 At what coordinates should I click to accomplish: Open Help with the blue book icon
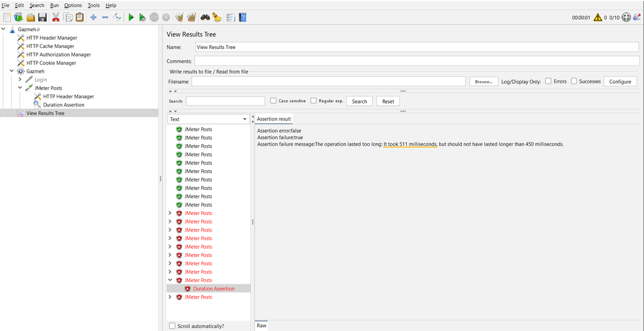[x=243, y=17]
